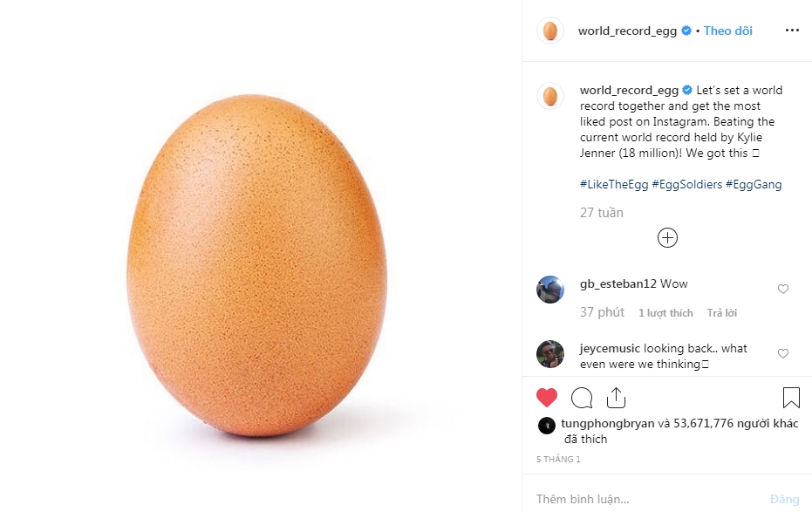Like jeycemusic's comment
Screen dimensions: 812x512
(x=782, y=353)
